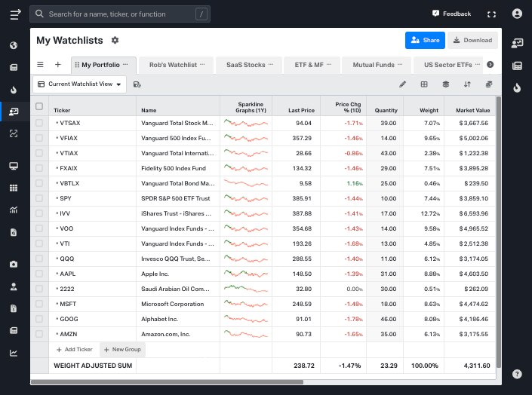The height and width of the screenshot is (395, 532).
Task: Click the sort arrows icon in toolbar
Action: pyautogui.click(x=467, y=84)
